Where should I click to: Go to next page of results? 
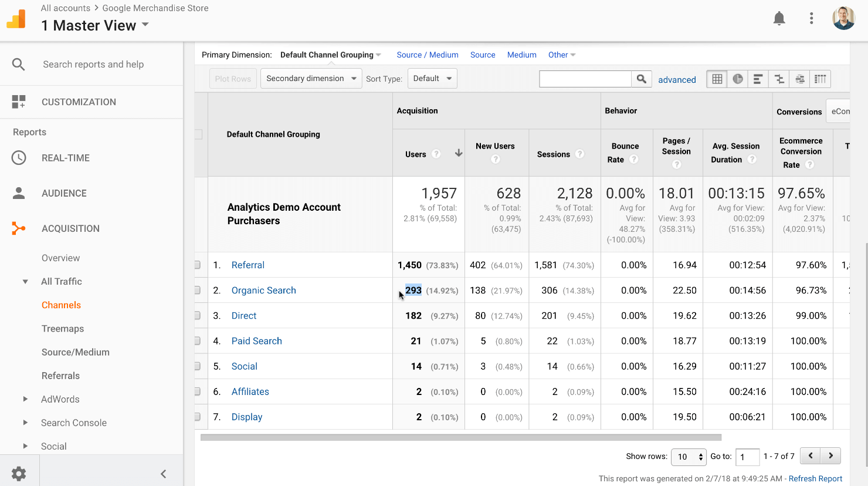tap(830, 455)
